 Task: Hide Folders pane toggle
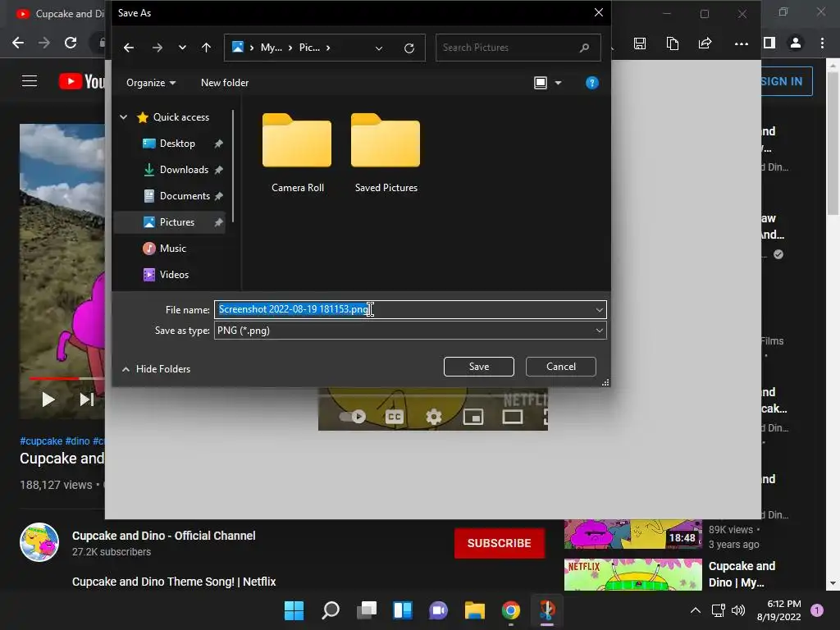(x=156, y=368)
